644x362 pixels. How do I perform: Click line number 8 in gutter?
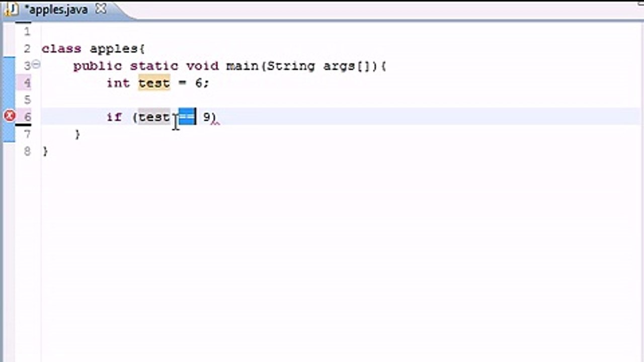pos(27,151)
